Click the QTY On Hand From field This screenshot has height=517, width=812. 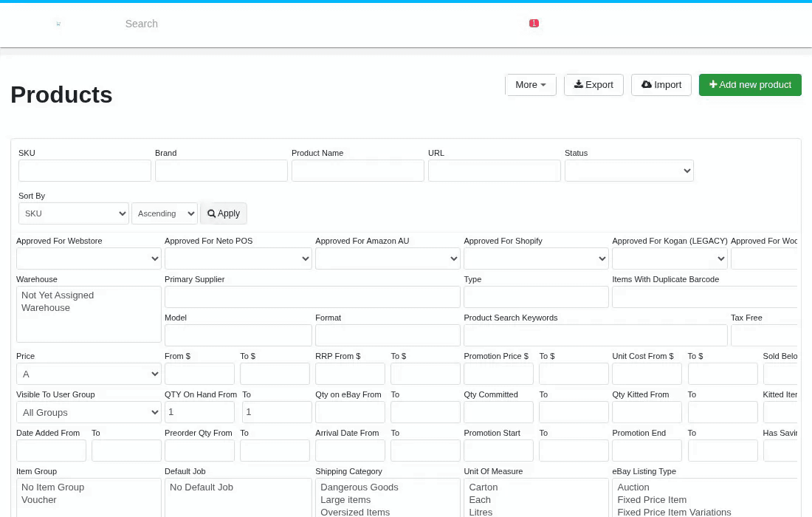pyautogui.click(x=199, y=412)
